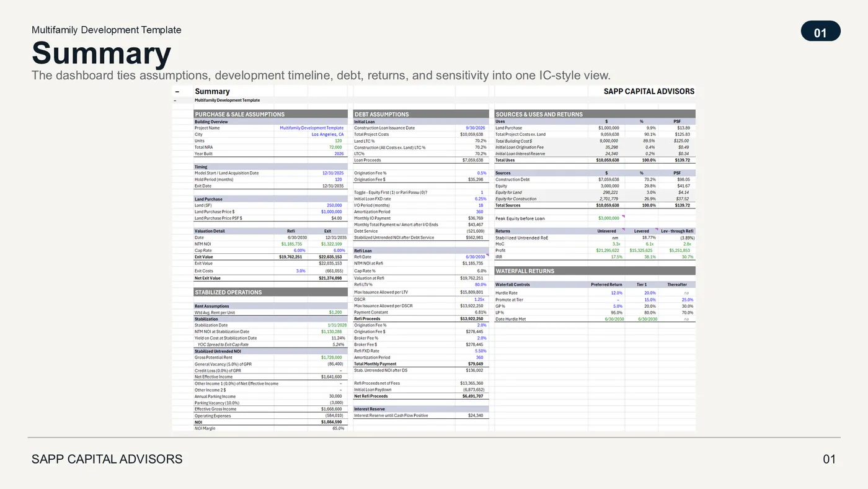Select the Equity for Construction amount 2,701,779
Viewport: 868px width, 489px height.
[610, 199]
